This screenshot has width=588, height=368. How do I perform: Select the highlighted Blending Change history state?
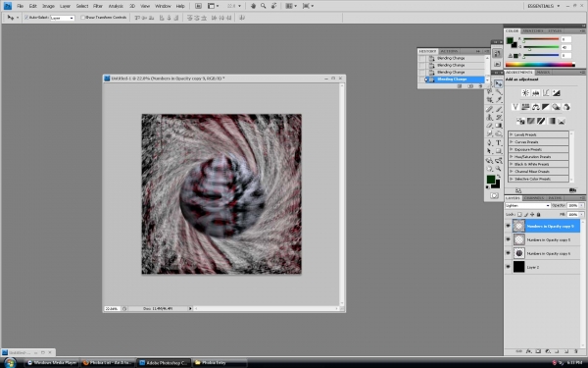[456, 79]
